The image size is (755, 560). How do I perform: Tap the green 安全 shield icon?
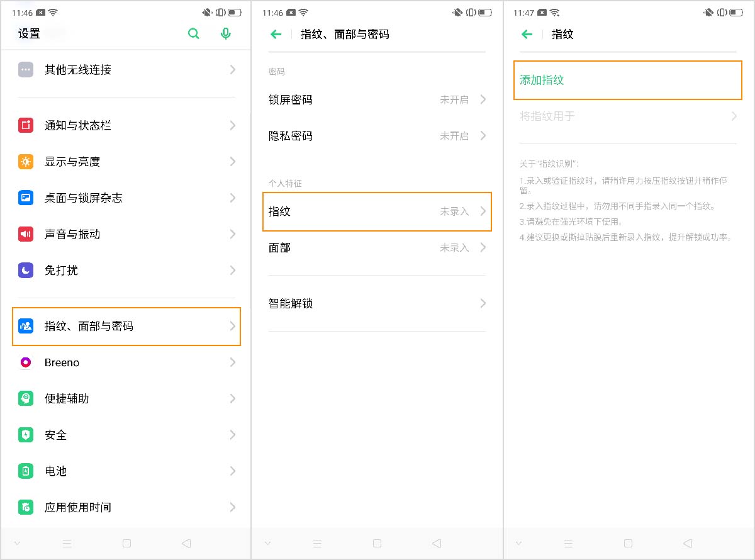coord(26,435)
